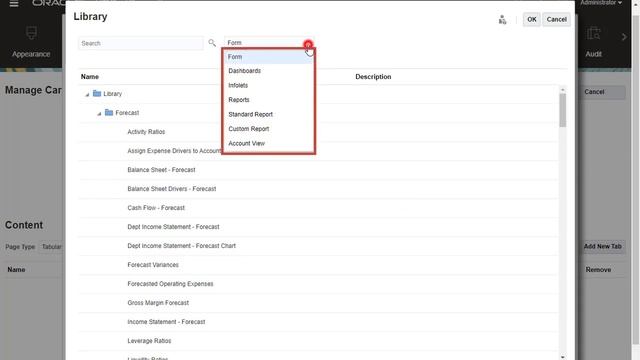The image size is (640, 360).
Task: Collapse the Forecast folder node
Action: pyautogui.click(x=99, y=114)
